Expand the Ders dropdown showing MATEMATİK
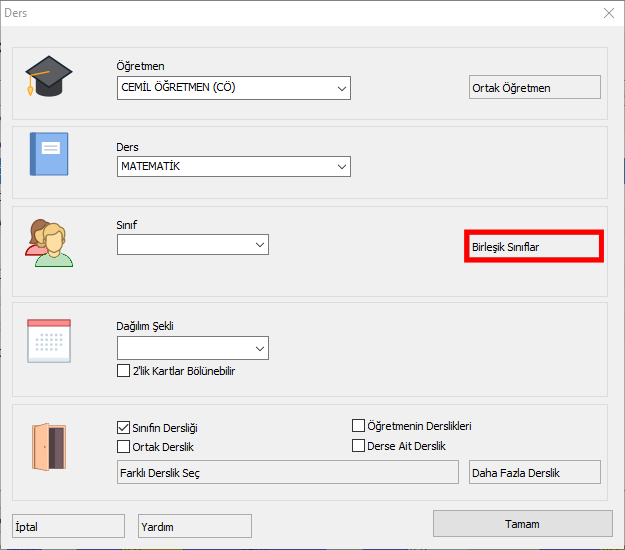 click(234, 167)
